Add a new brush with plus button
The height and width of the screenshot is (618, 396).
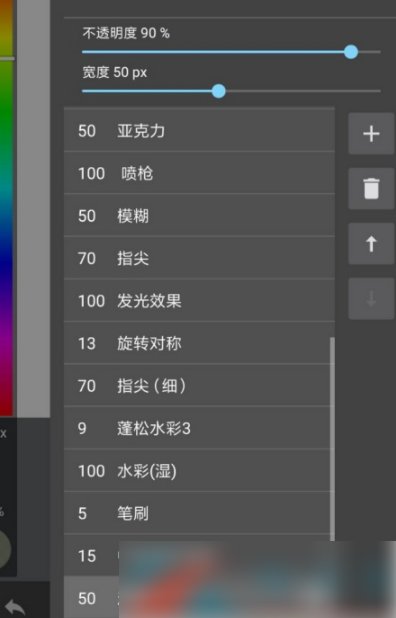click(371, 134)
